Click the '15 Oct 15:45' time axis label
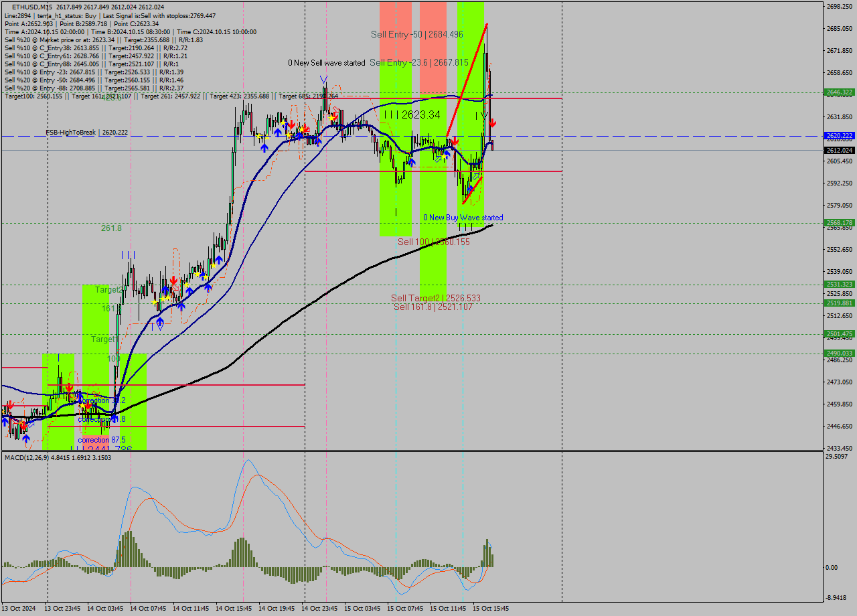The image size is (857, 616). pos(491,609)
